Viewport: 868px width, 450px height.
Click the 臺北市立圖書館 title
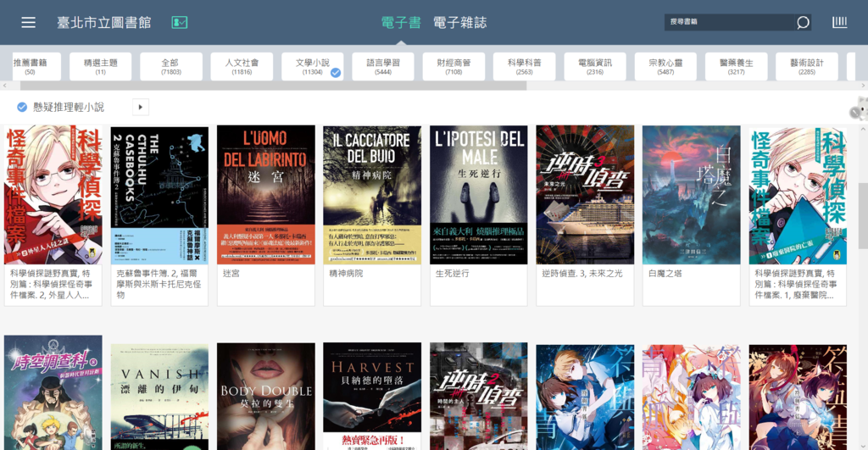click(x=104, y=22)
